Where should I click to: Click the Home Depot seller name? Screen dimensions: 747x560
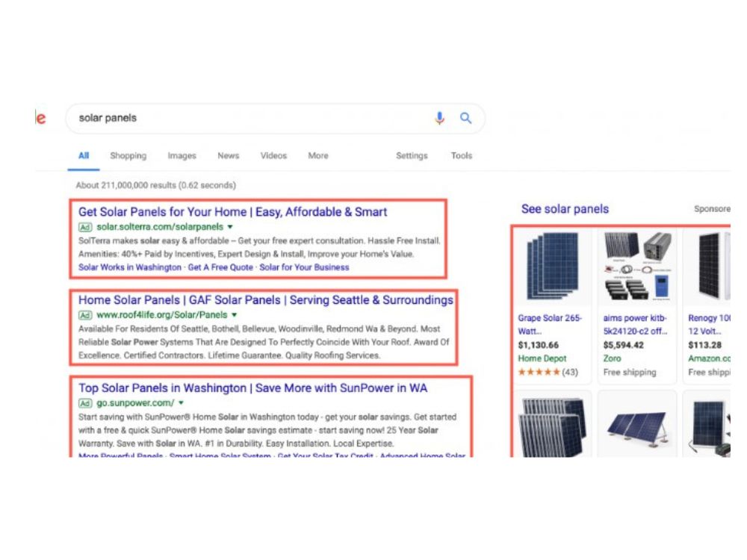(542, 358)
